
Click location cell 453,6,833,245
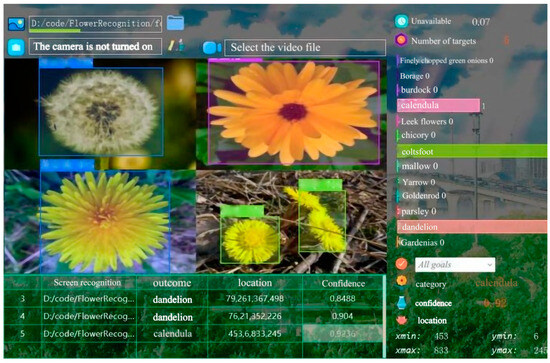click(255, 334)
